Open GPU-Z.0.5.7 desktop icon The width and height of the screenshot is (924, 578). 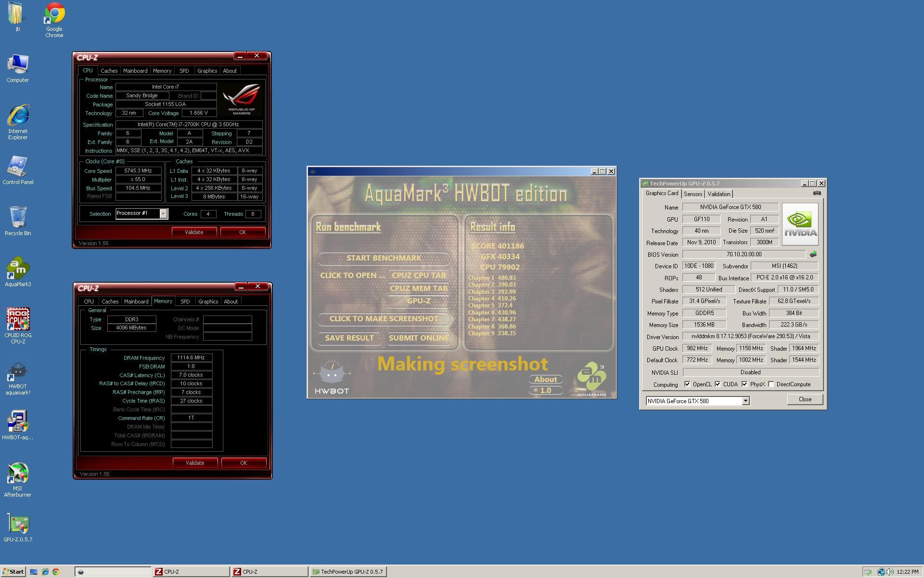(x=17, y=528)
